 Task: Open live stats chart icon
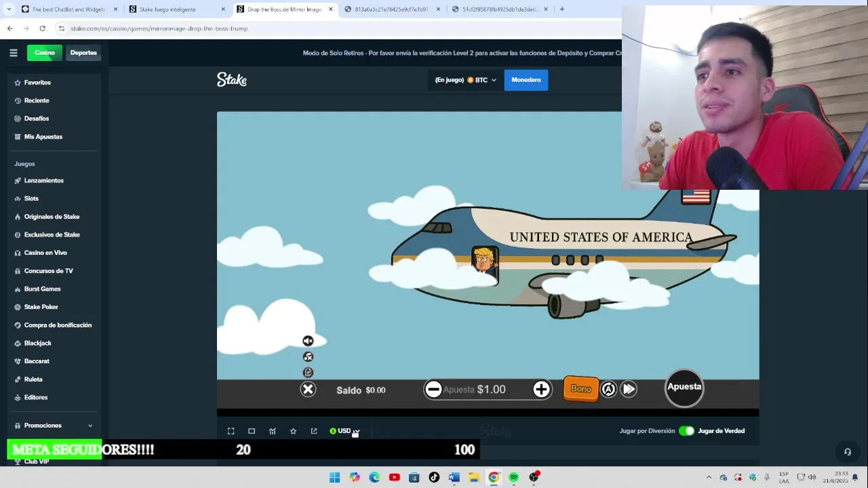pyautogui.click(x=273, y=431)
